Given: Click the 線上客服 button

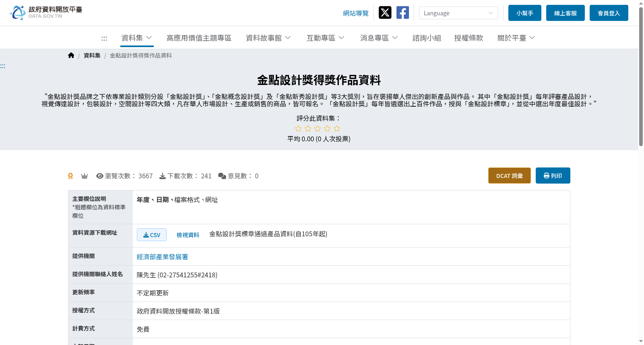Looking at the screenshot, I should tap(566, 13).
